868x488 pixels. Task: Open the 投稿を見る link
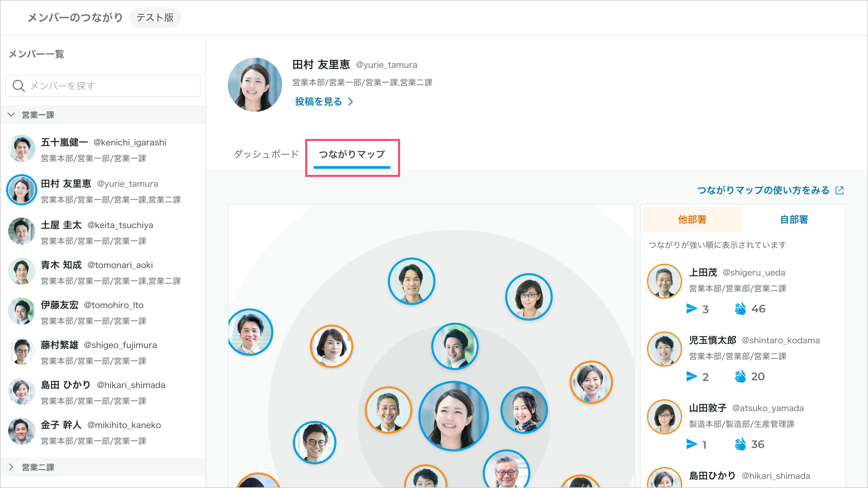[x=324, y=102]
